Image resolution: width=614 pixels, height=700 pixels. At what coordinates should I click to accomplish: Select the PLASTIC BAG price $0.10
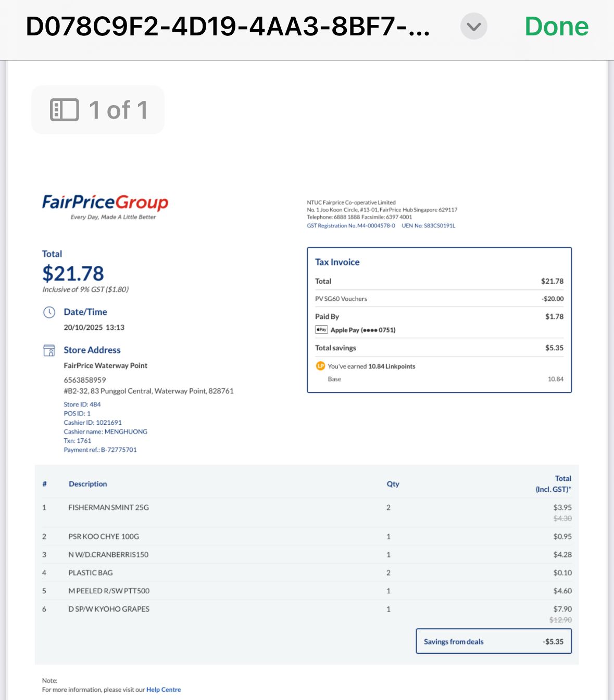(562, 572)
